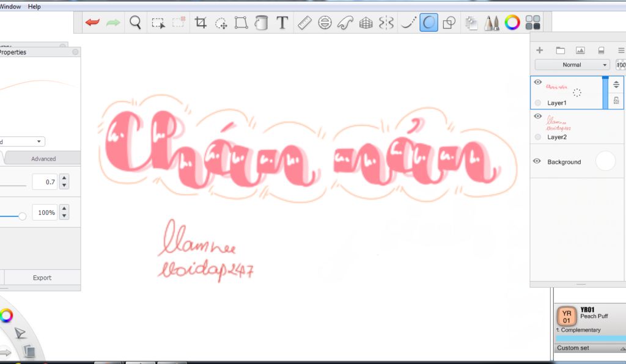The image size is (626, 364).
Task: Open the Normal blend mode dropdown
Action: tap(572, 65)
